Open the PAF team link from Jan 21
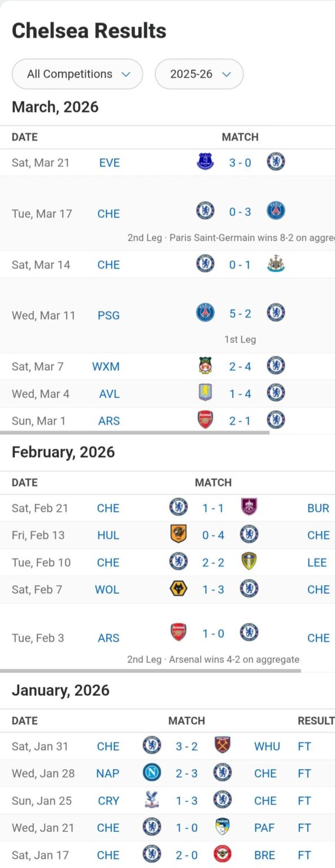This screenshot has width=335, height=868. (x=264, y=827)
